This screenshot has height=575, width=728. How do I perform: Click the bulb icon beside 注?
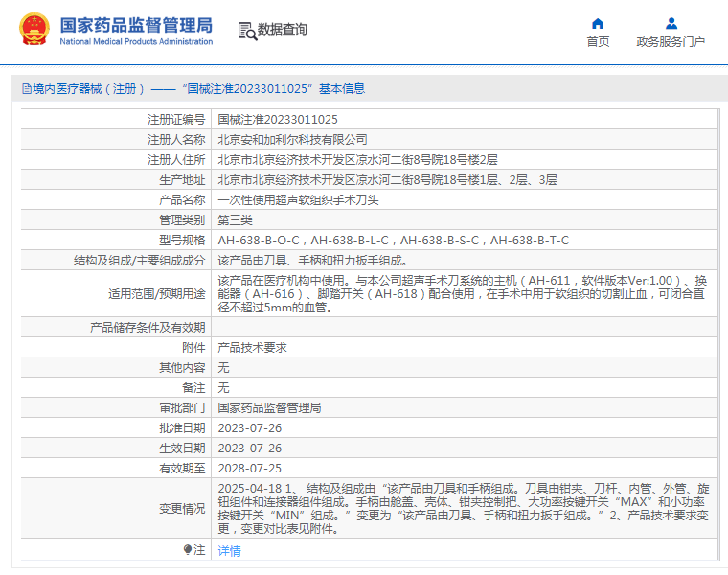pos(188,550)
